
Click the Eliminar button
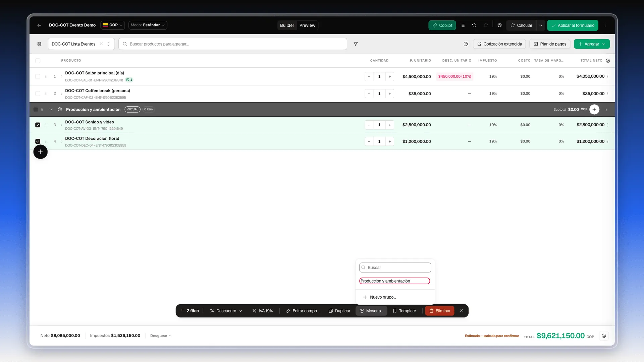(x=440, y=311)
